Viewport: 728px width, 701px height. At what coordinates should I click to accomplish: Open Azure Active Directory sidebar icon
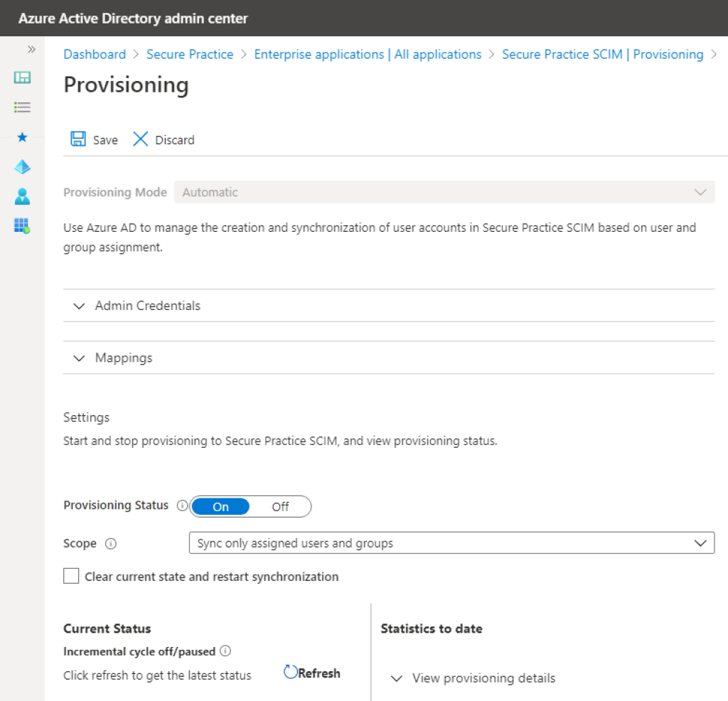(x=22, y=166)
